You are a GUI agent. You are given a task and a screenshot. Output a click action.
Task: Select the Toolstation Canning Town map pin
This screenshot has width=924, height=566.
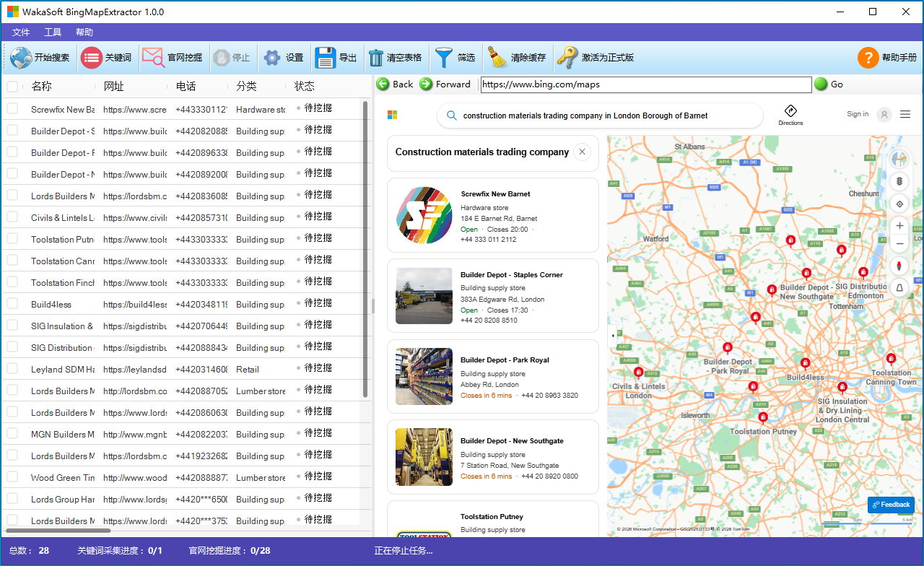coord(891,359)
